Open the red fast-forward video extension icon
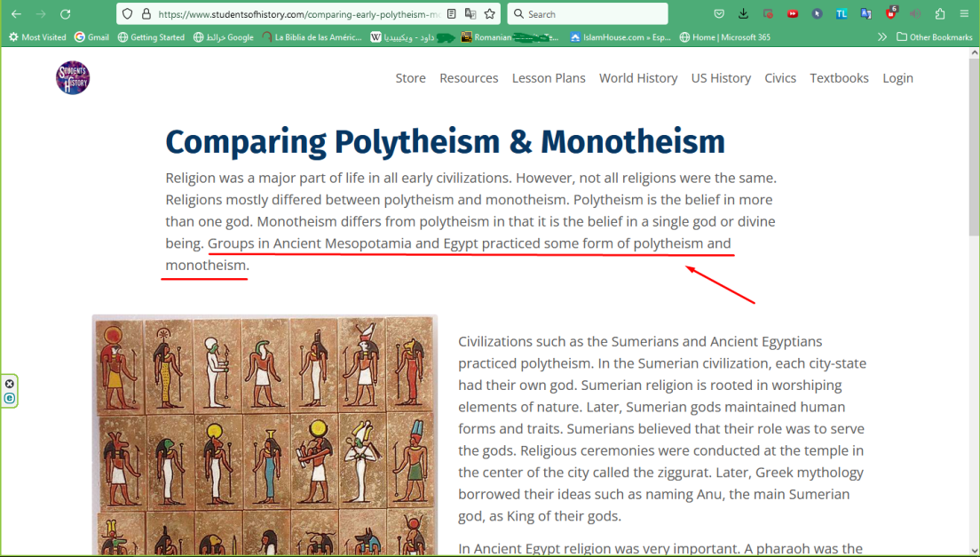This screenshot has width=980, height=557. [x=793, y=13]
